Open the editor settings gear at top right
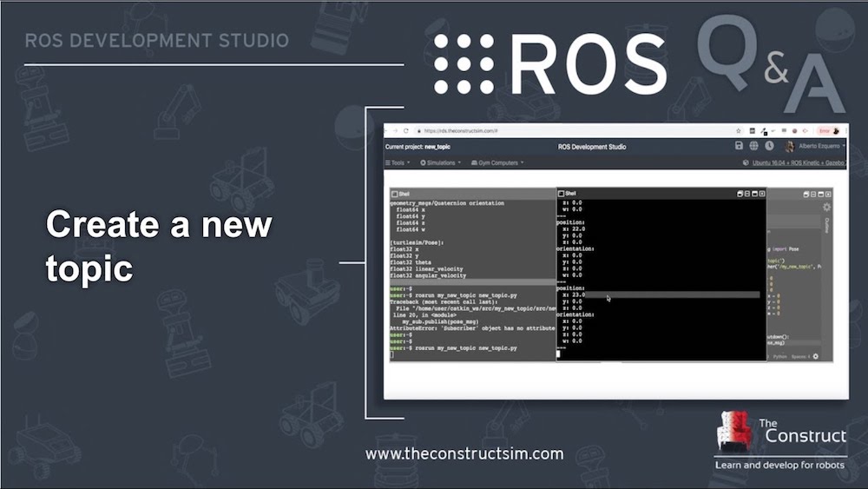The width and height of the screenshot is (868, 489). [826, 207]
